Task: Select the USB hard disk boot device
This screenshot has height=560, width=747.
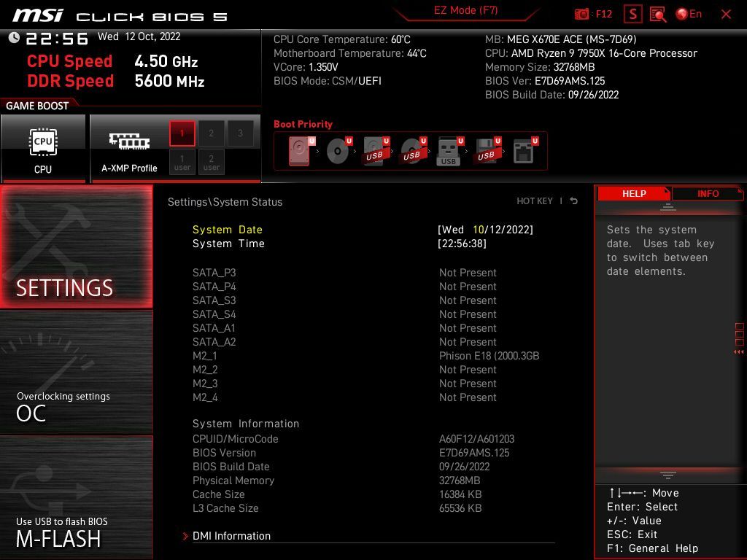Action: tap(376, 151)
